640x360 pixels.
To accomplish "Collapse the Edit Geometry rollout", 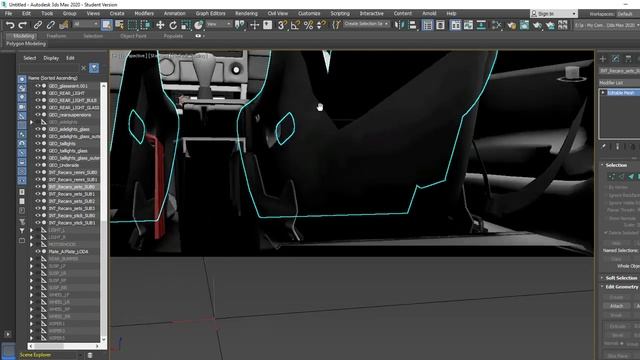I will click(x=621, y=287).
